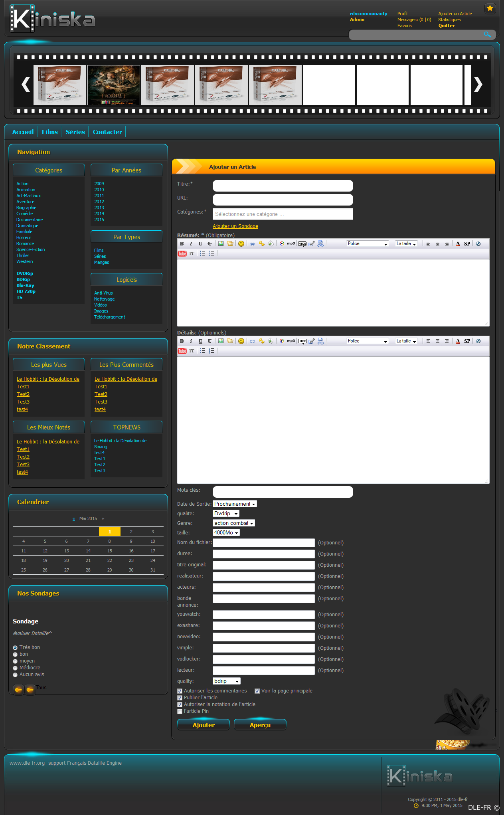The image size is (504, 815).
Task: Open the Police font dropdown in Détails editor
Action: point(368,341)
